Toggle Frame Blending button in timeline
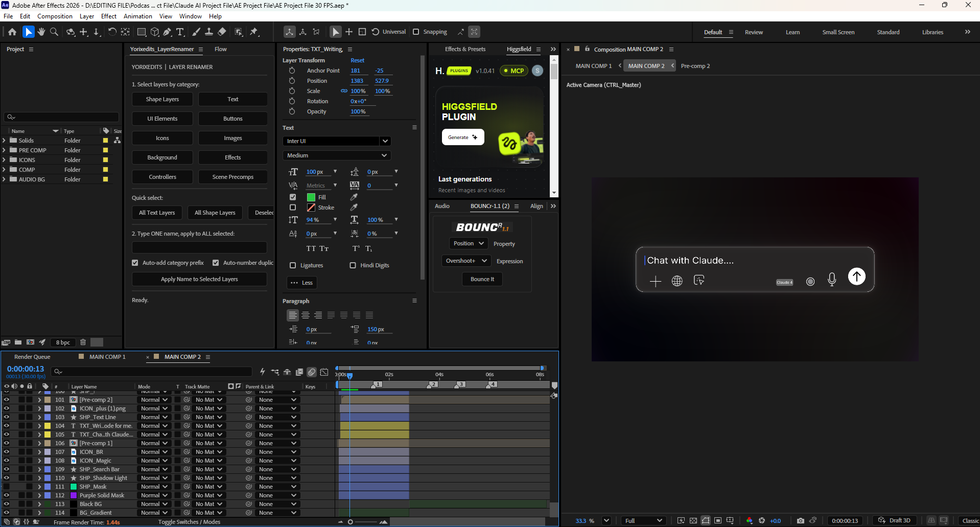980x527 pixels. point(299,372)
